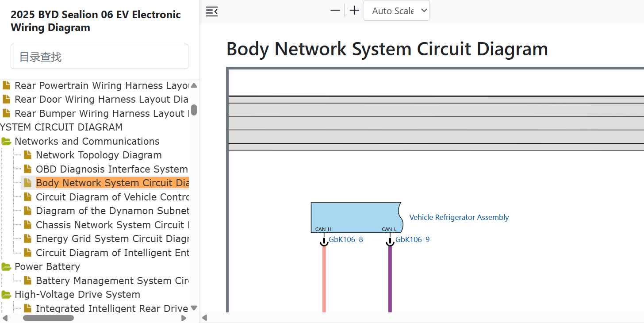This screenshot has height=323, width=644.
Task: Click the file icon beside OBD Diagnosis Interface System
Action: pos(28,169)
